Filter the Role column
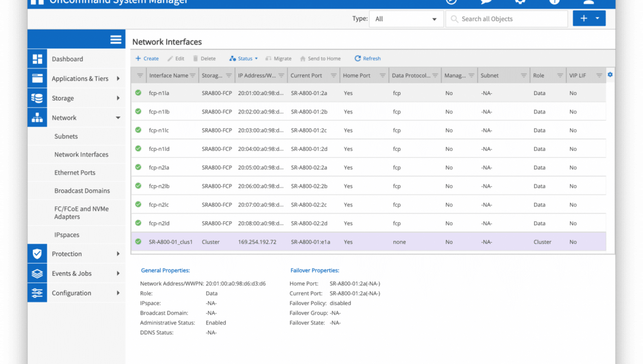Image resolution: width=643 pixels, height=364 pixels. coord(560,75)
